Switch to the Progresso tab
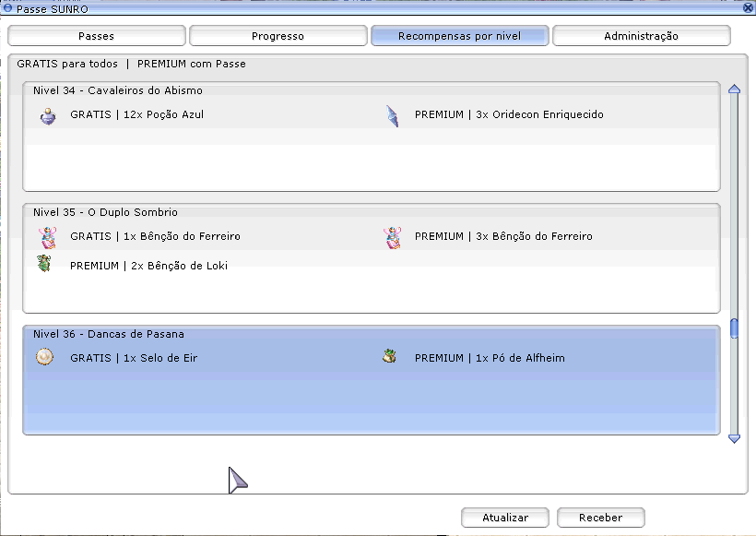 (278, 36)
